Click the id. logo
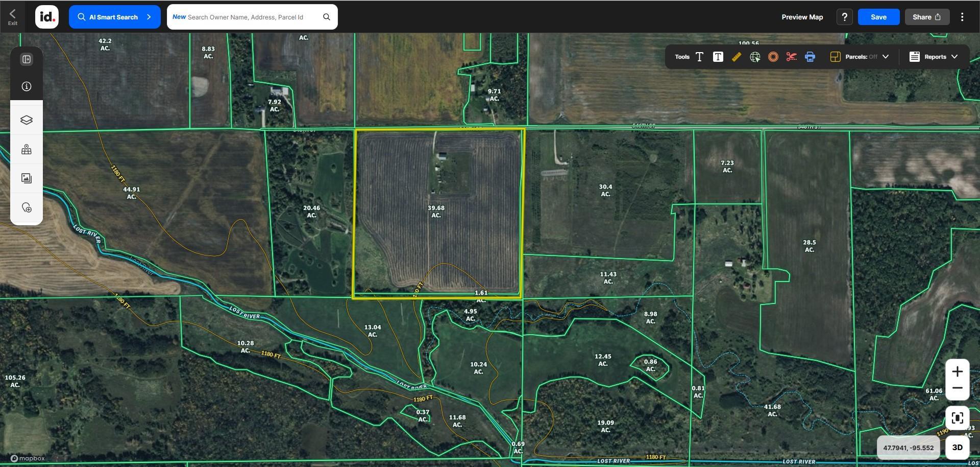 (x=47, y=17)
